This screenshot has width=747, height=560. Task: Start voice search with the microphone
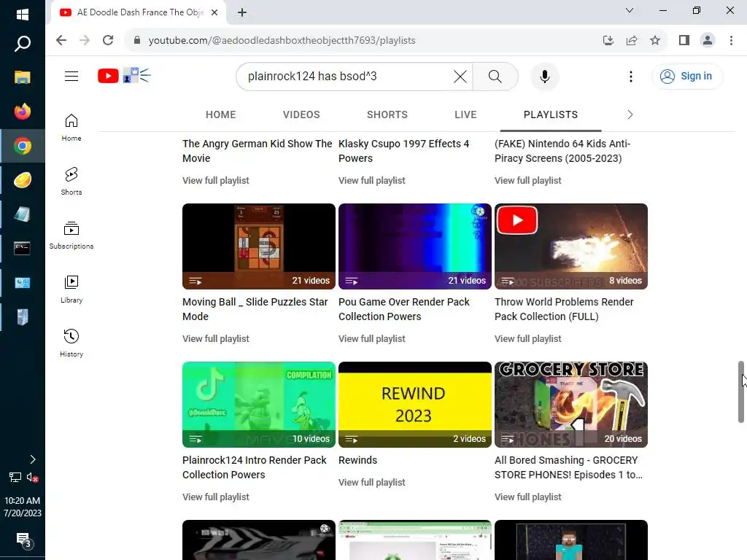[544, 76]
